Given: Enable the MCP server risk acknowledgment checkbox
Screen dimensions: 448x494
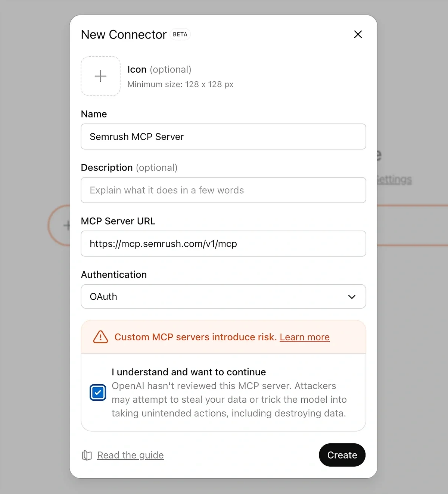Looking at the screenshot, I should point(97,392).
